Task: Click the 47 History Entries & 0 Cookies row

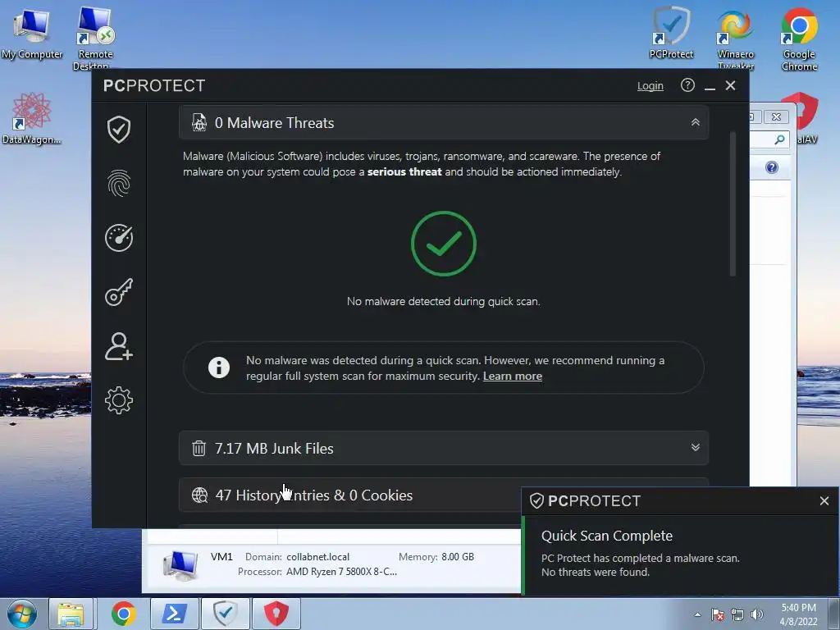Action: [x=350, y=495]
